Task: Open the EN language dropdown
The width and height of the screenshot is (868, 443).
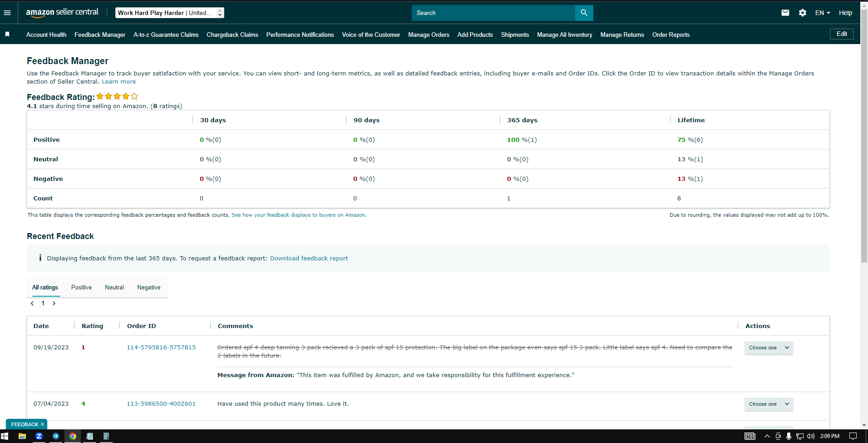Action: pos(823,13)
